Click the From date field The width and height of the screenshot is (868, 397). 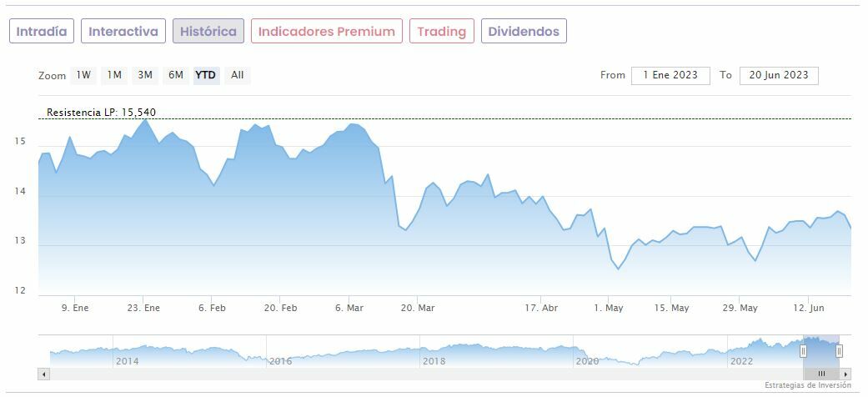670,75
